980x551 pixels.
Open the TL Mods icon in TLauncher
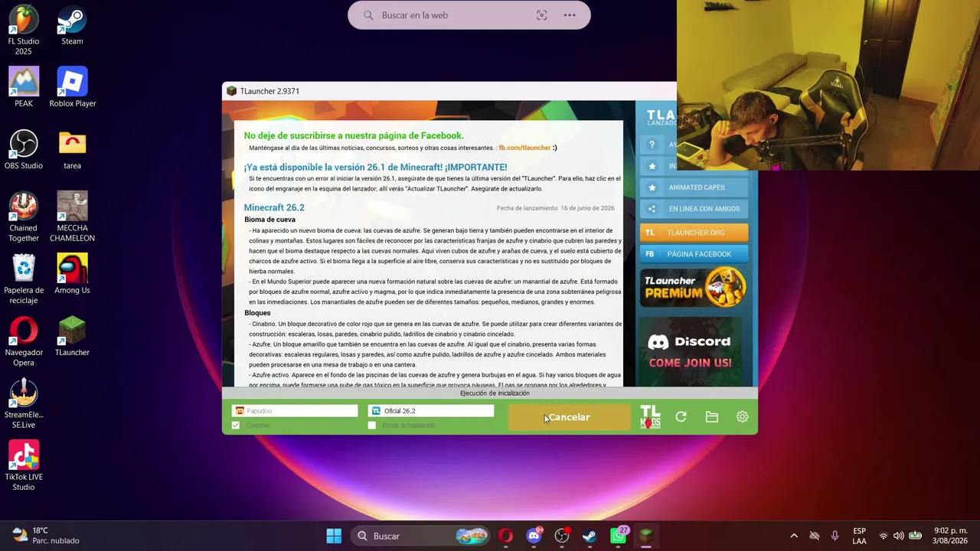(x=650, y=417)
